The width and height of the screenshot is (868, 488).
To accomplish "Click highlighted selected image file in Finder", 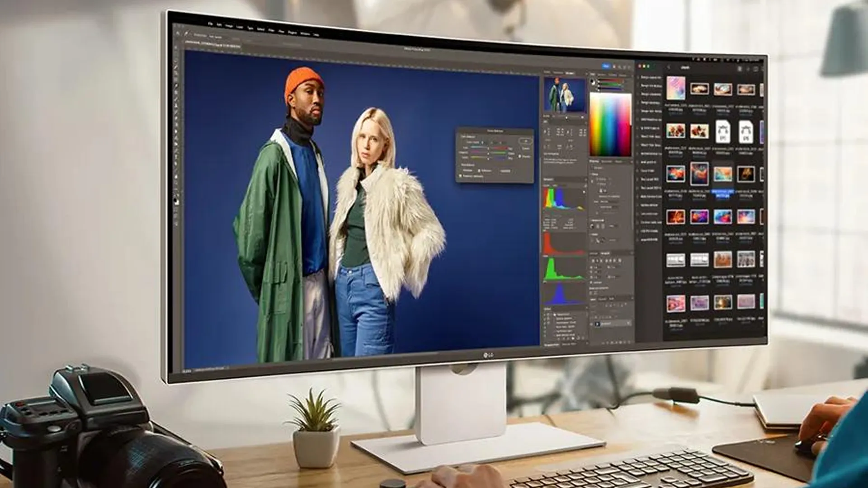I will tap(722, 174).
